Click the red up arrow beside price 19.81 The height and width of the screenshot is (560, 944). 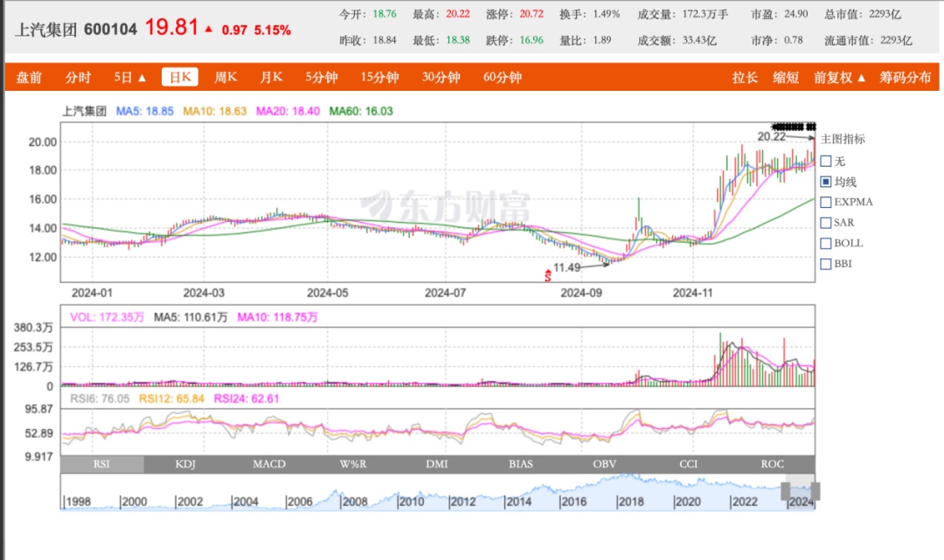pyautogui.click(x=208, y=29)
